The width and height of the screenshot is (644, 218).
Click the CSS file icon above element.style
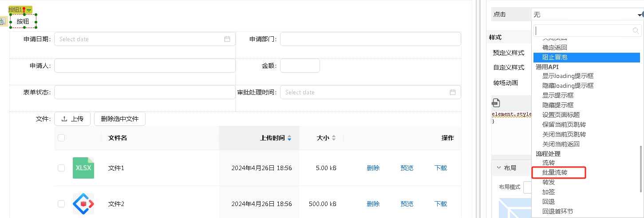[x=496, y=103]
